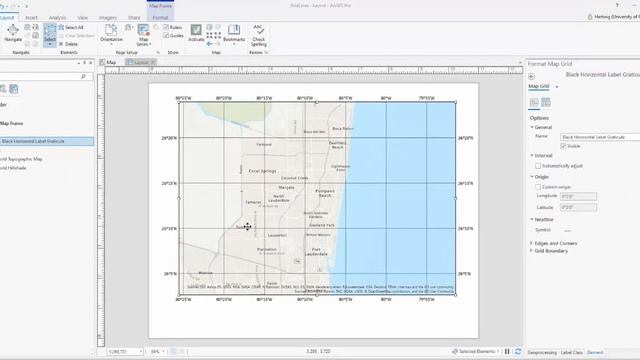Go to previous map extent arrow
640x360 pixels.
point(209,44)
